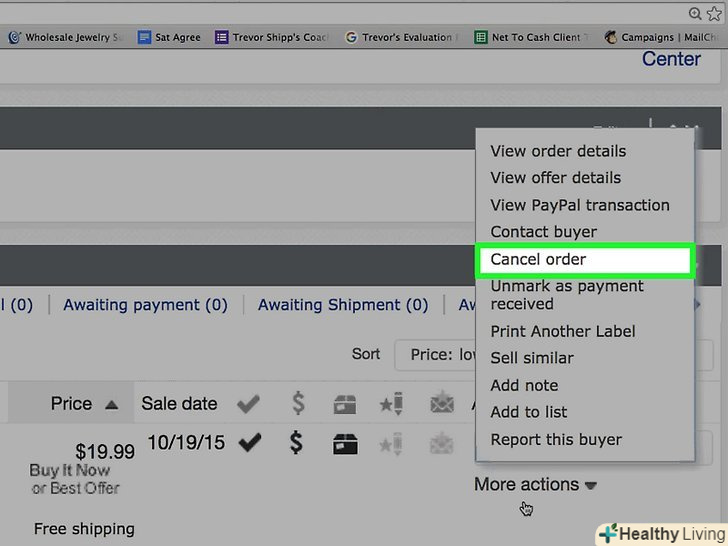Open the Campaigns MailChimp bookmark
Viewport: 728px width, 546px height.
665,38
